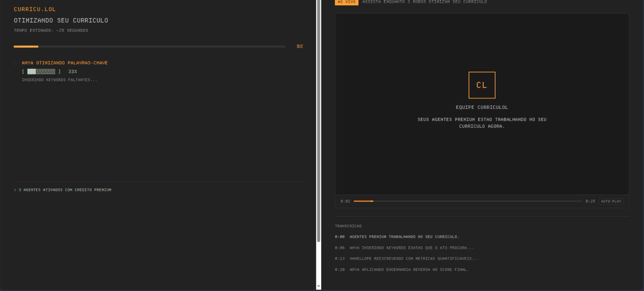The height and width of the screenshot is (291, 644).
Task: Click the vertical scrollbar between the panels
Action: [319, 121]
